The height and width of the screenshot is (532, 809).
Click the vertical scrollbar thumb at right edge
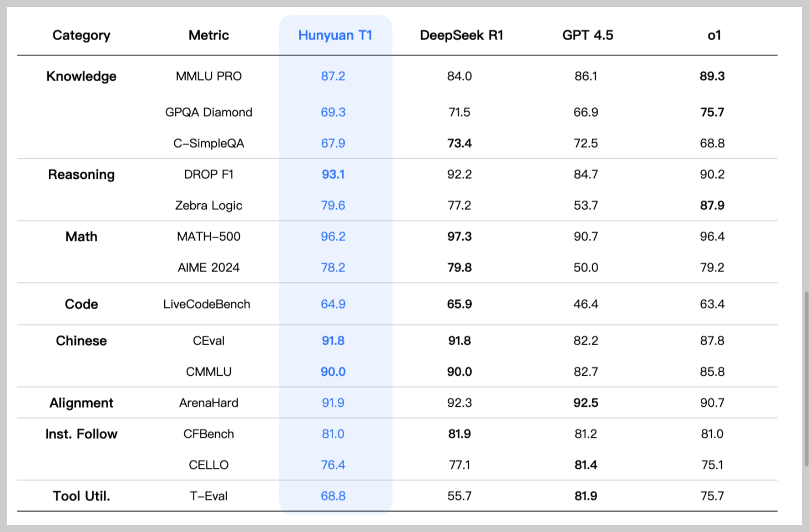tap(806, 378)
